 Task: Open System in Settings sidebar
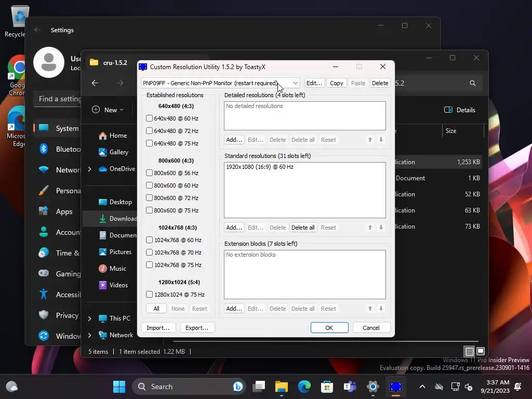tap(58, 129)
